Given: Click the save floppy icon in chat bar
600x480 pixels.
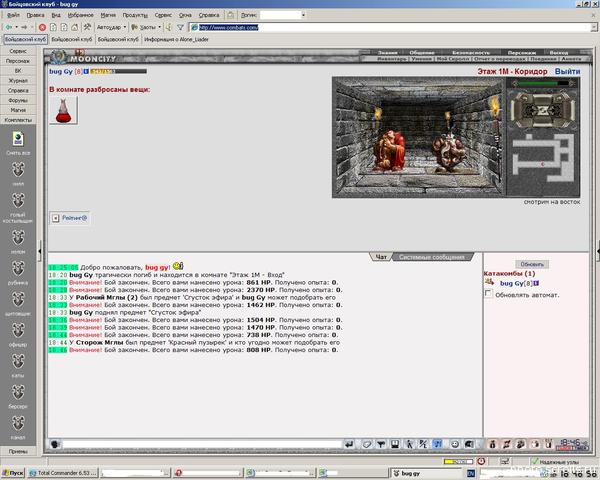Looking at the screenshot, I should [x=395, y=444].
